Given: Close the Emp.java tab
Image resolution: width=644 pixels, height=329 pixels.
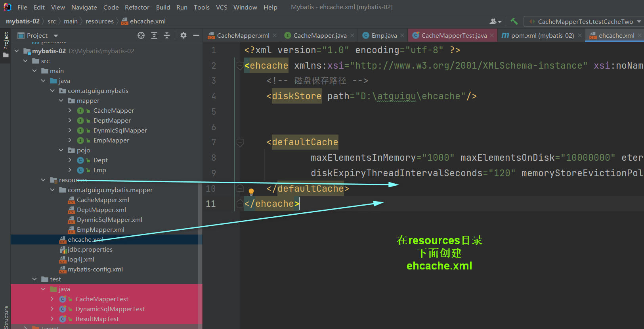Looking at the screenshot, I should pos(402,35).
